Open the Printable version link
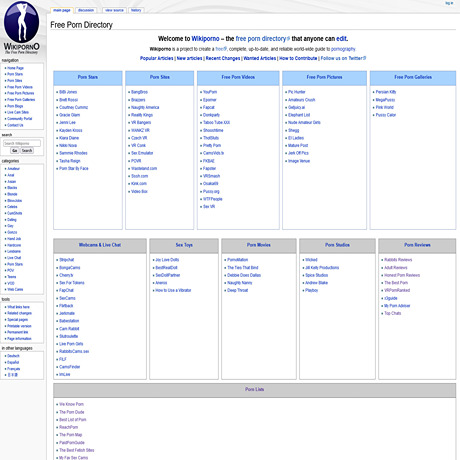This screenshot has height=460, width=460. pyautogui.click(x=19, y=326)
